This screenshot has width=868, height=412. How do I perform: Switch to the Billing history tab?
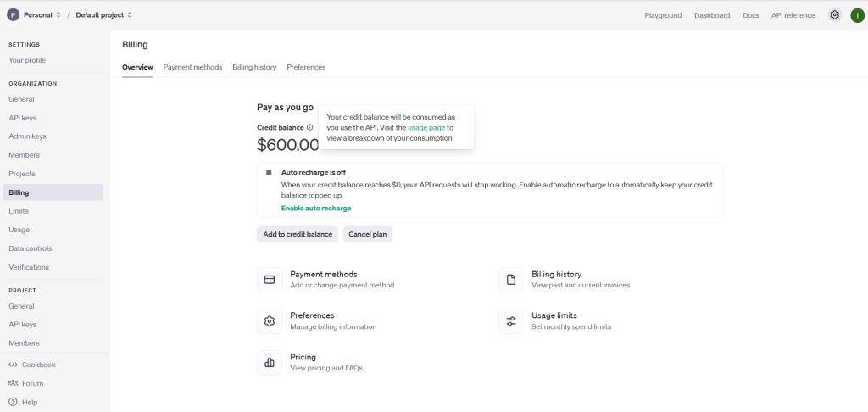point(254,67)
